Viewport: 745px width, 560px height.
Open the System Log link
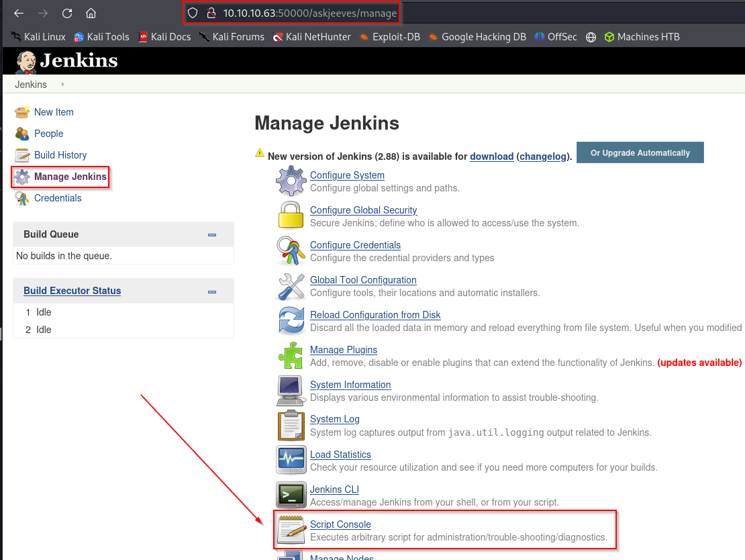pos(335,419)
